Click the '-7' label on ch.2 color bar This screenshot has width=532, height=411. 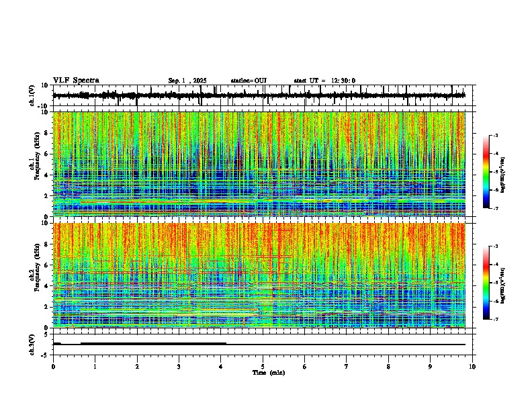495,319
